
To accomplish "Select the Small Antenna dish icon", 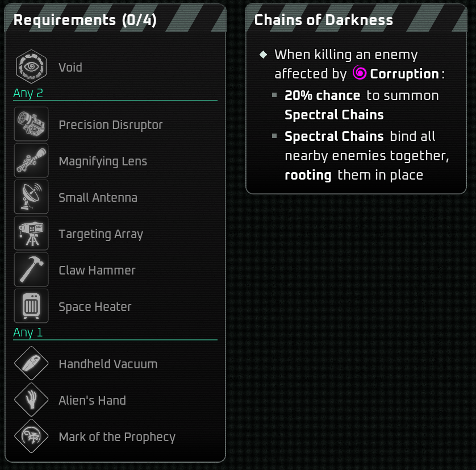I will [x=31, y=198].
